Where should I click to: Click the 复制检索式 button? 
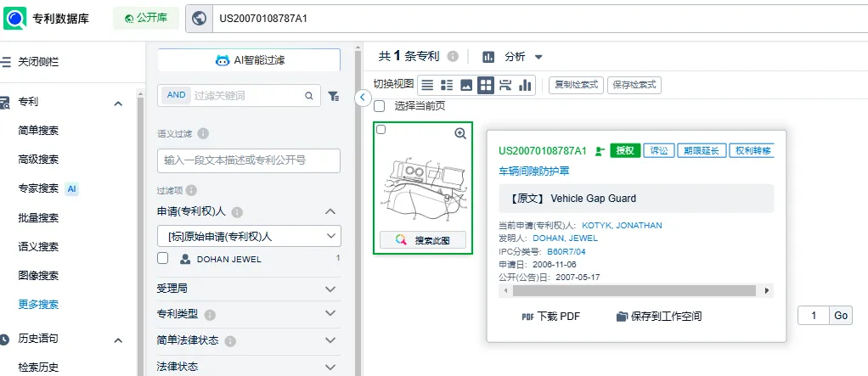(577, 85)
